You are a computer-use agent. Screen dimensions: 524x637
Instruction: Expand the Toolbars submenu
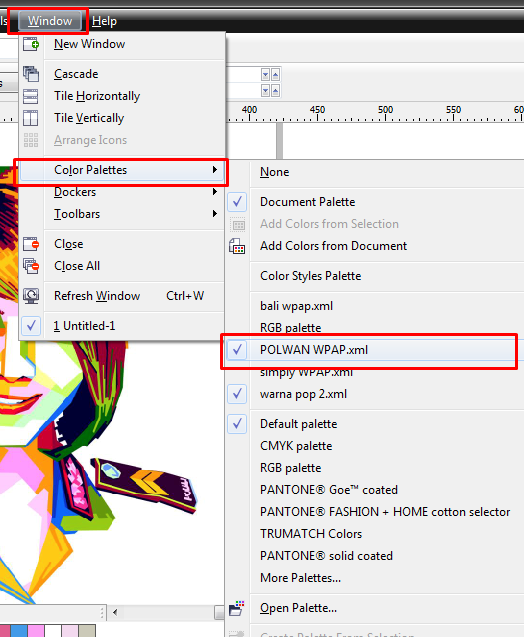[214, 214]
